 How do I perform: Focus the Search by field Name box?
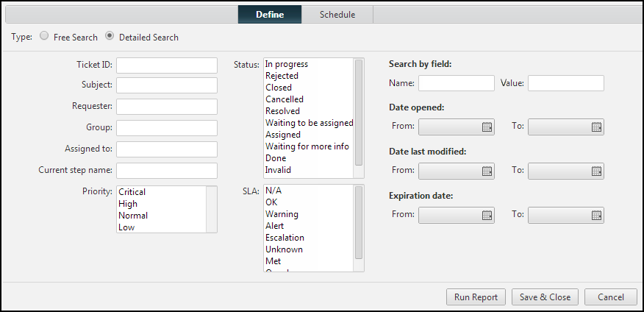(x=456, y=83)
